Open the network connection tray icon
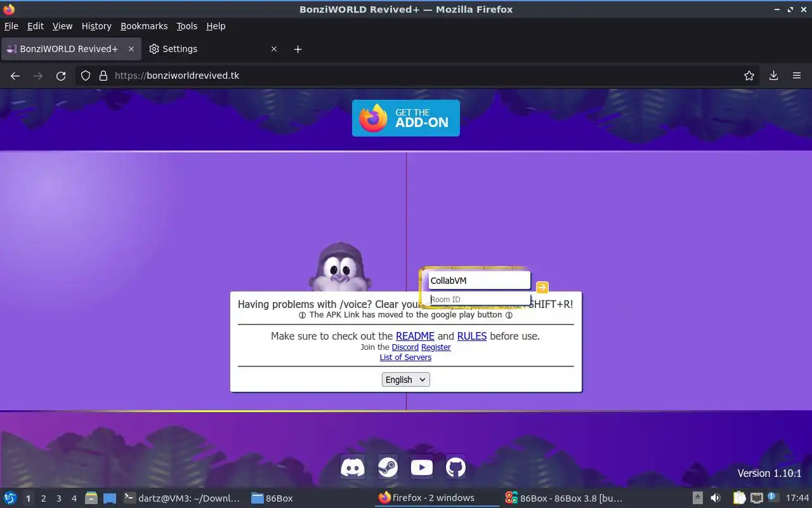This screenshot has width=812, height=508. pos(756,498)
